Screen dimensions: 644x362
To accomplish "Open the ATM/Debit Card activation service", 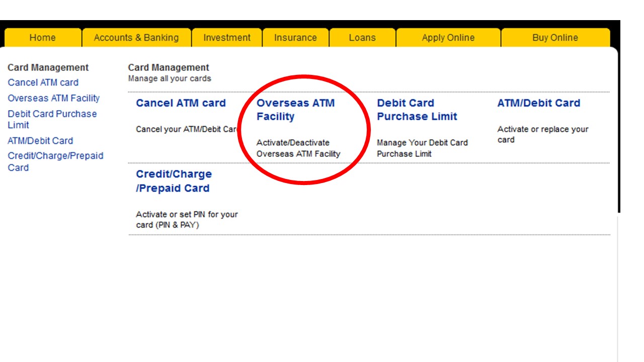I will [538, 103].
